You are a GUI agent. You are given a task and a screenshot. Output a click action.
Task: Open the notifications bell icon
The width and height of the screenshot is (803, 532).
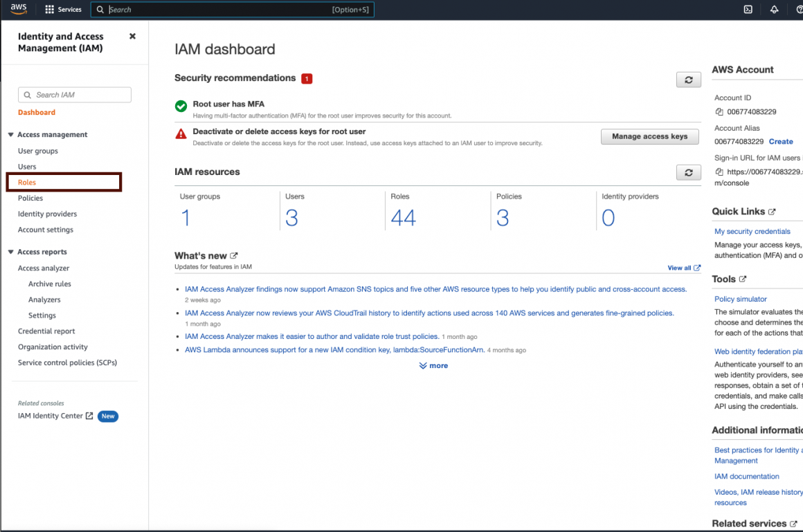774,10
